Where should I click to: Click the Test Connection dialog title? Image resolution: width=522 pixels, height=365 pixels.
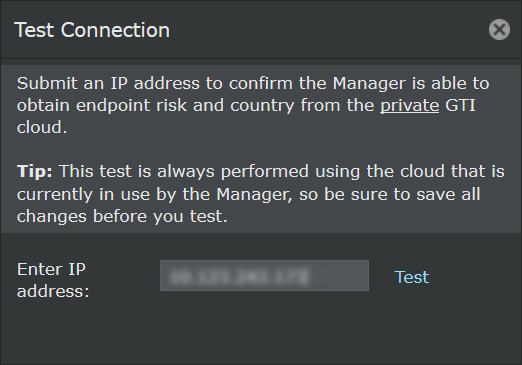[92, 30]
